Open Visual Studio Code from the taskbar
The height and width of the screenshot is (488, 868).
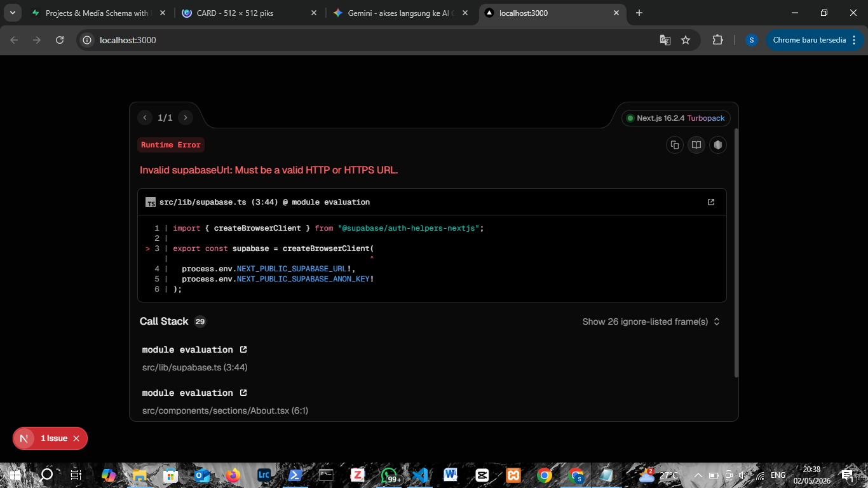[x=419, y=475]
